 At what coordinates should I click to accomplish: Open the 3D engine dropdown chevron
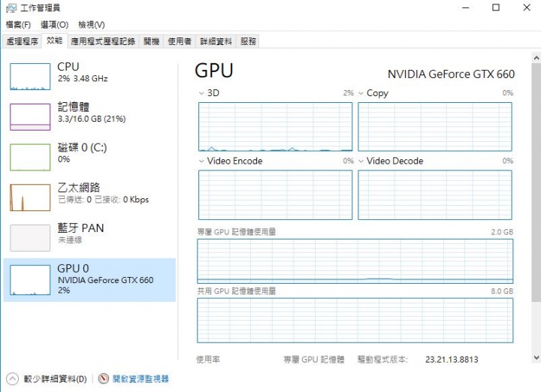201,93
